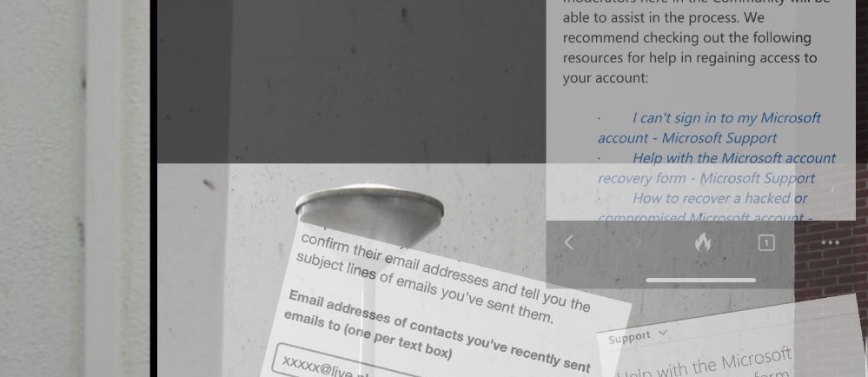Click the red brick wall photo

[831, 261]
